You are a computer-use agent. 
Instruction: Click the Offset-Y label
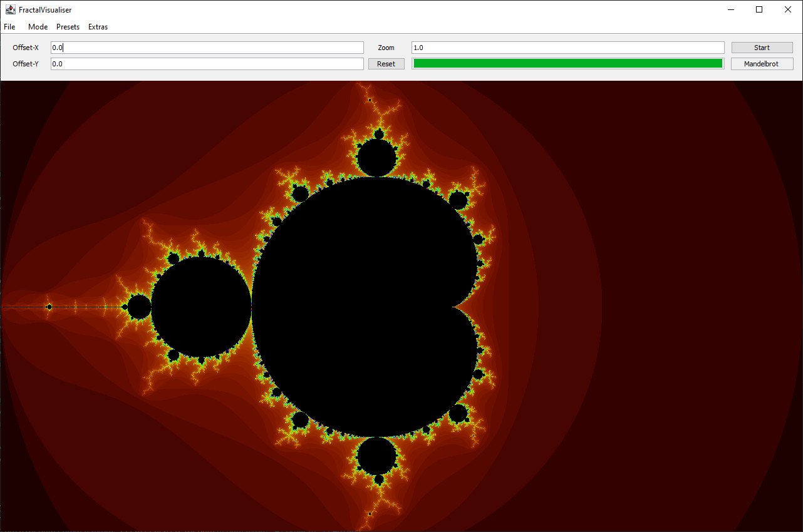pyautogui.click(x=26, y=64)
